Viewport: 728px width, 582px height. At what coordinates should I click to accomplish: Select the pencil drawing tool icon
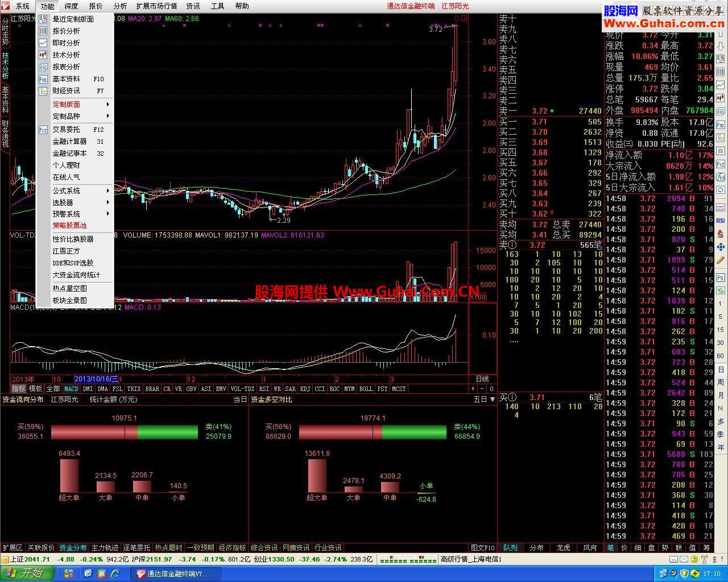point(721,260)
